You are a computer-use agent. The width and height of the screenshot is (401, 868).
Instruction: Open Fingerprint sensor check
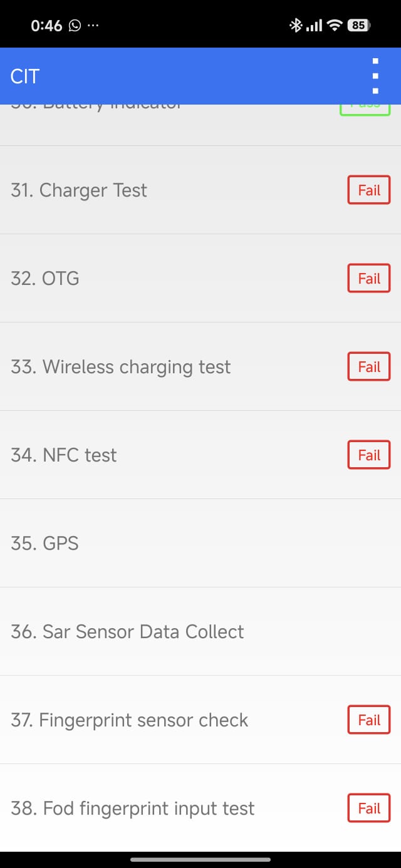pyautogui.click(x=130, y=720)
